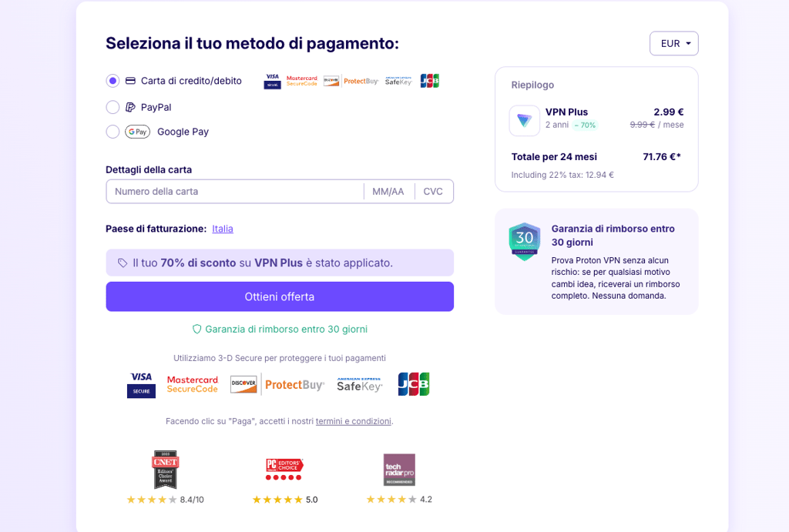789x532 pixels.
Task: Click the 2.99 € monthly price
Action: (668, 112)
